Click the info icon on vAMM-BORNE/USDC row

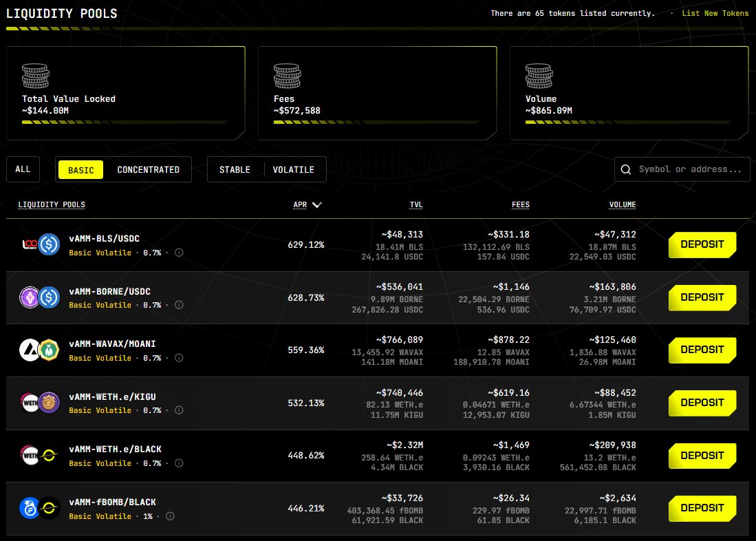tap(179, 305)
